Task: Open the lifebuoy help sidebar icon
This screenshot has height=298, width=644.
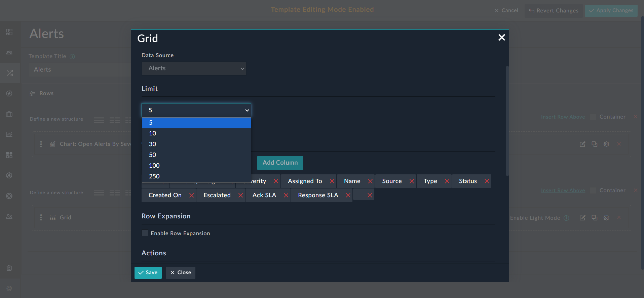Action: [x=9, y=196]
